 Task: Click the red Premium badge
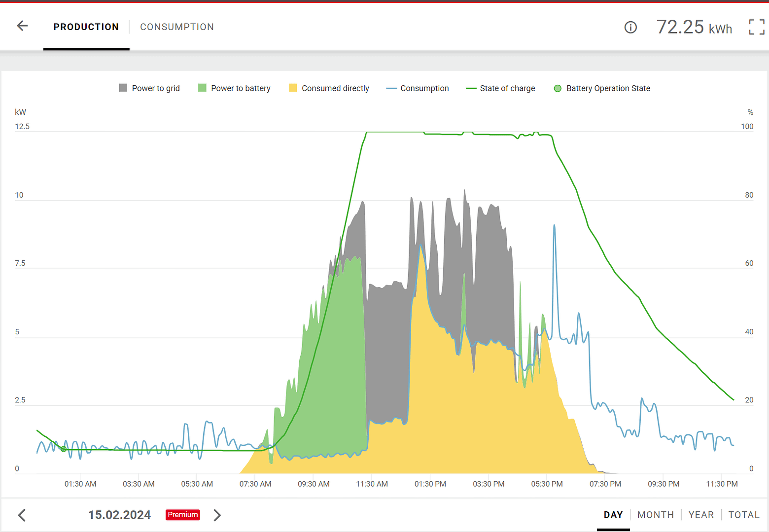(182, 515)
